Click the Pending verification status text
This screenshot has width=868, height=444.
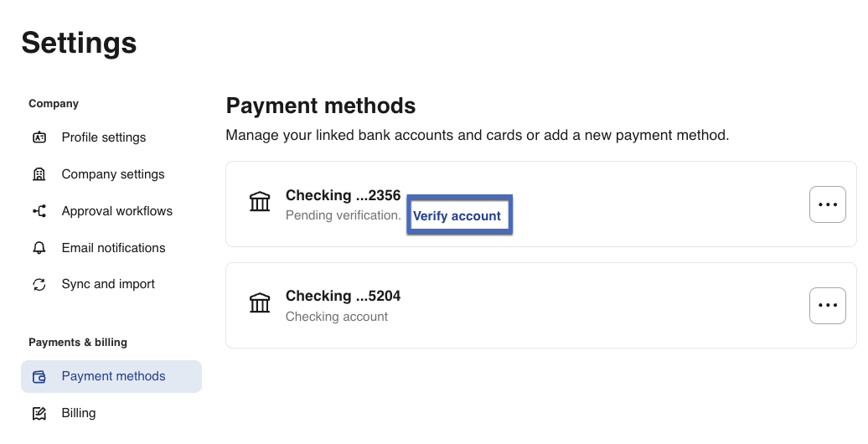[344, 215]
